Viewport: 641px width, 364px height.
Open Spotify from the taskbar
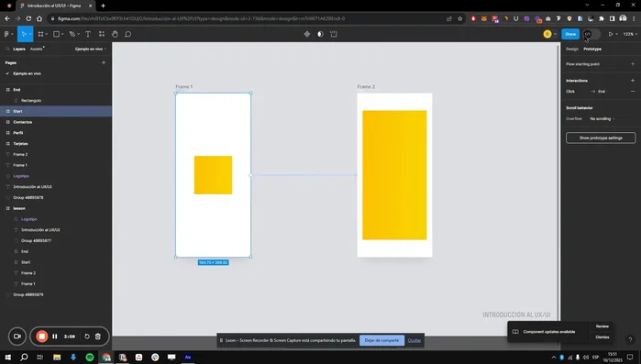click(x=90, y=358)
